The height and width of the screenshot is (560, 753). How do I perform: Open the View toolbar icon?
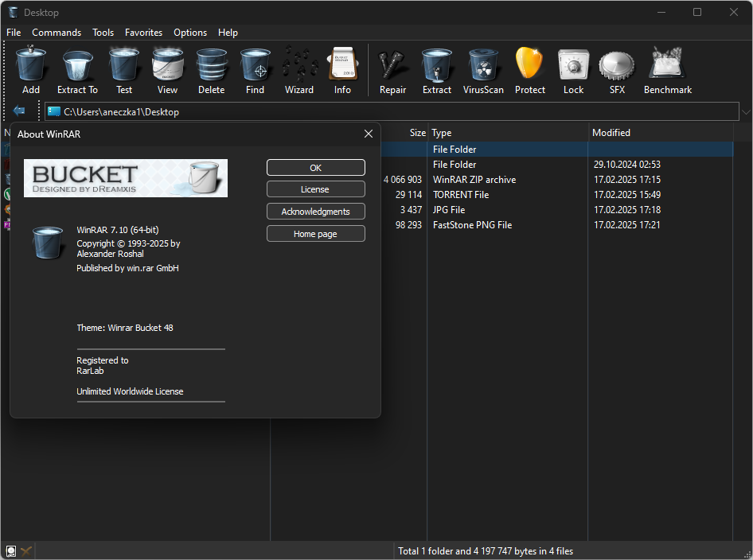pos(167,64)
